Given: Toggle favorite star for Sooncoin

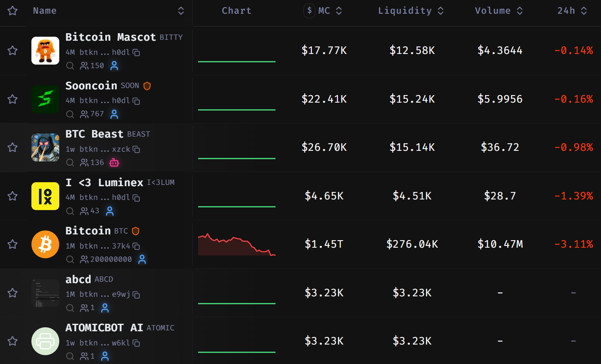Looking at the screenshot, I should (12, 99).
